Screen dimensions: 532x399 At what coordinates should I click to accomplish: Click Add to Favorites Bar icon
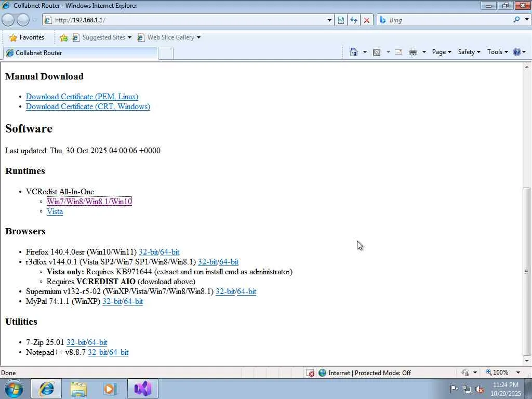(63, 37)
